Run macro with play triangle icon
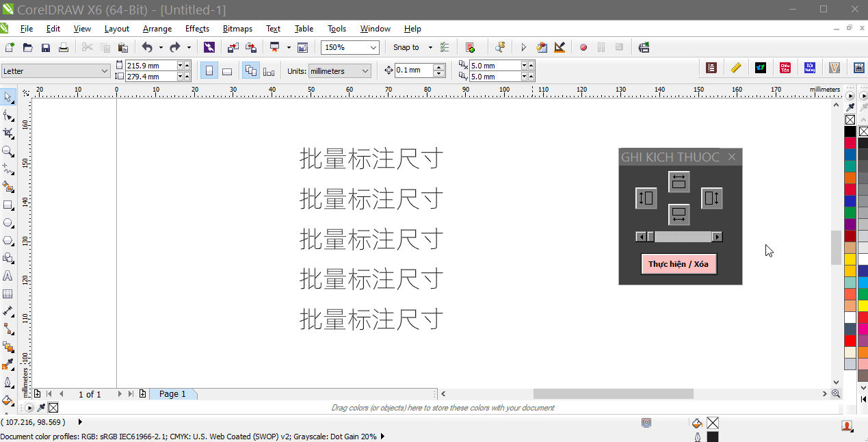 524,47
